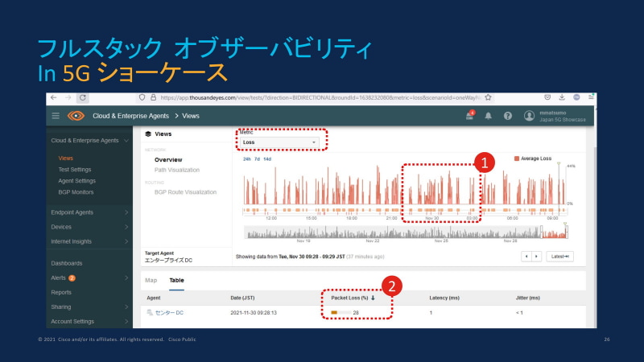Open Path Visualization view
Image resolution: width=644 pixels, height=362 pixels.
coord(177,170)
